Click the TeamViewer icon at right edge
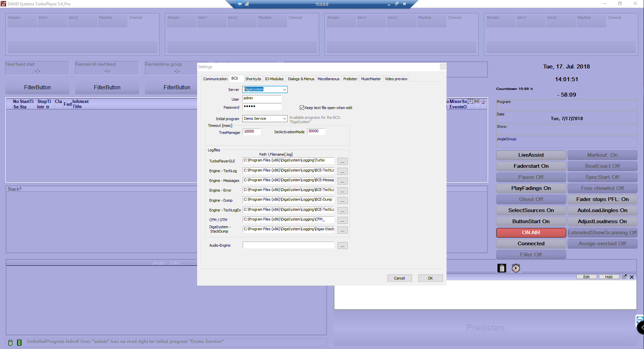This screenshot has width=644, height=349. [x=640, y=319]
